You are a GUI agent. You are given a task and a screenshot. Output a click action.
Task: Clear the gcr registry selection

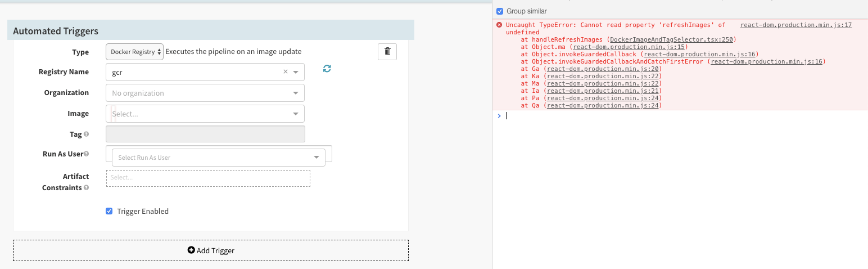[x=285, y=72]
